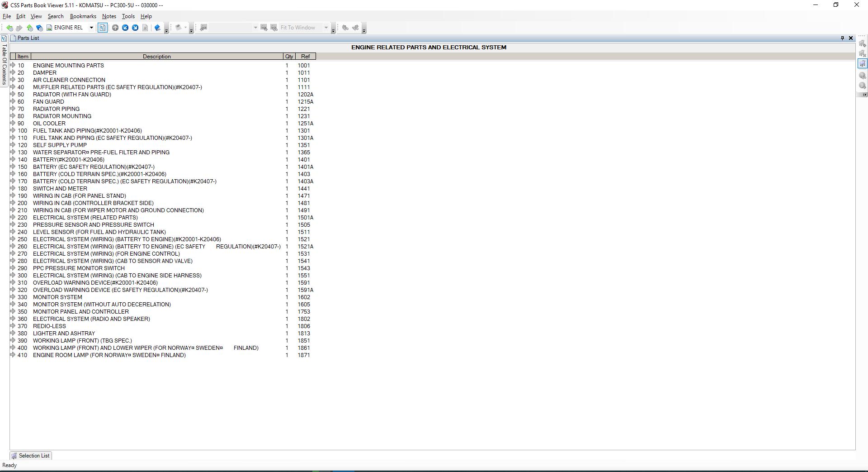Viewport: 868px width, 472px height.
Task: Switch to the Selection List tab
Action: (x=31, y=456)
